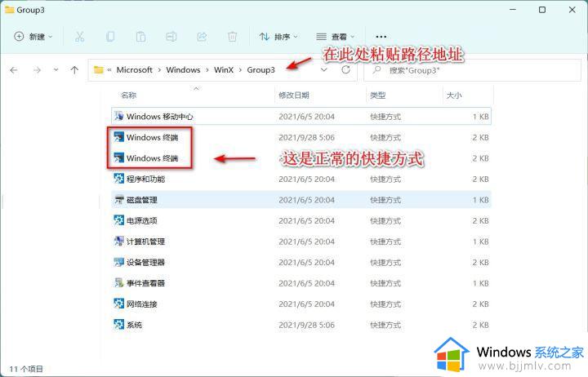Select the second Windows 终端 shortcut
The height and width of the screenshot is (377, 588).
301,158
